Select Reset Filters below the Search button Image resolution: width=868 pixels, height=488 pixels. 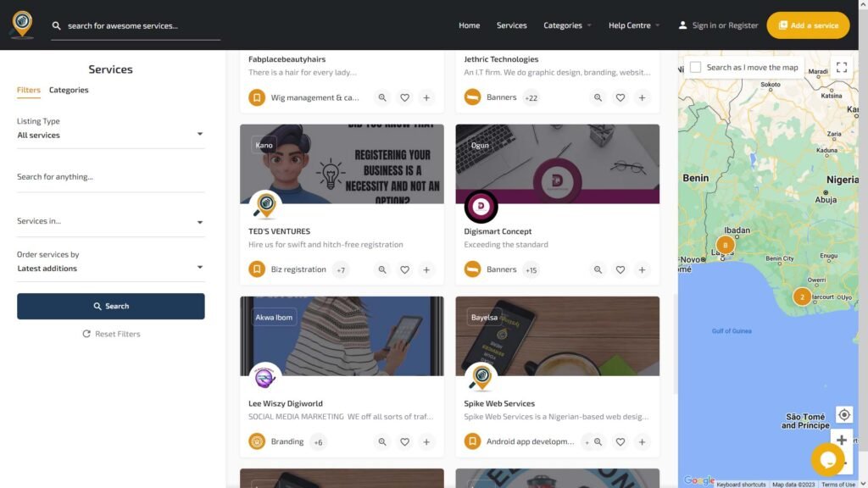click(x=111, y=333)
